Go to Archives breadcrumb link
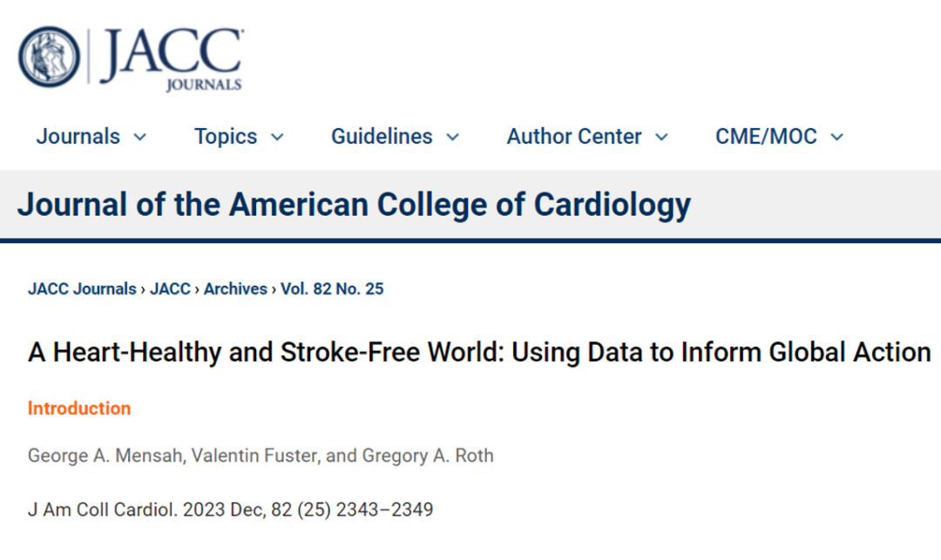This screenshot has width=941, height=560. point(235,289)
